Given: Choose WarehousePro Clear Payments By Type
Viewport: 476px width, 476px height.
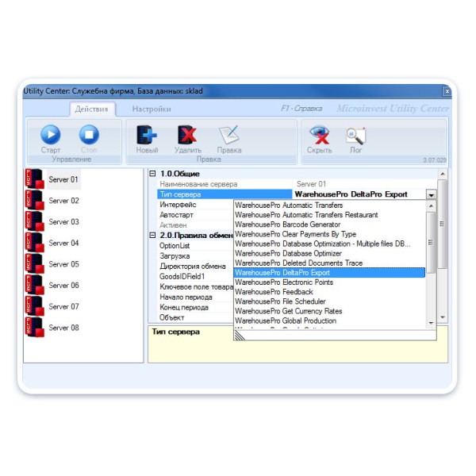Looking at the screenshot, I should (330, 234).
